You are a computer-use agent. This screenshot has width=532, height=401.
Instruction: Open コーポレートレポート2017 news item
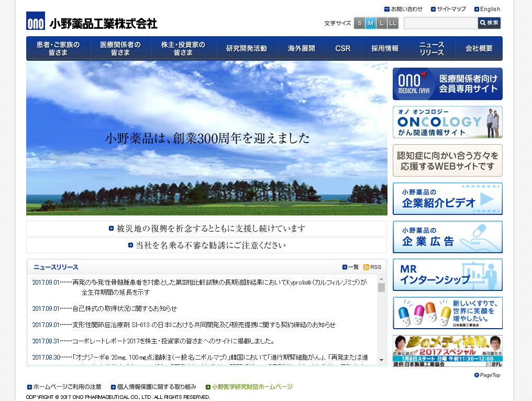tap(174, 341)
